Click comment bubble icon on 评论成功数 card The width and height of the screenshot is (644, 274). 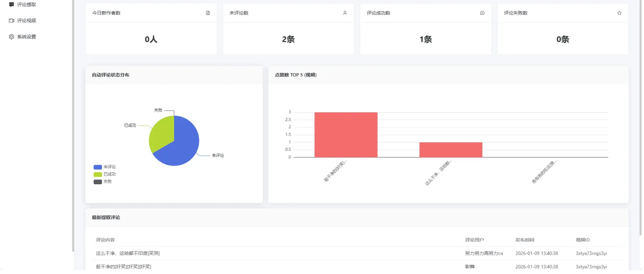[x=482, y=13]
